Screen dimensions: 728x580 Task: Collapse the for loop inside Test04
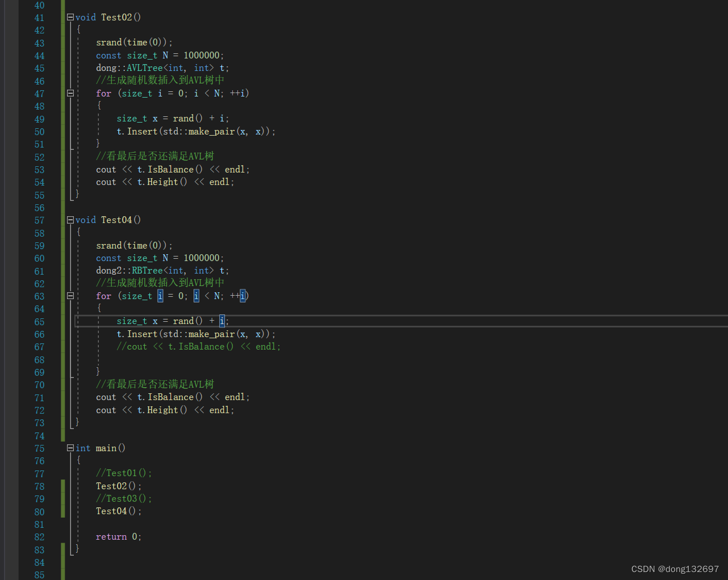tap(70, 296)
